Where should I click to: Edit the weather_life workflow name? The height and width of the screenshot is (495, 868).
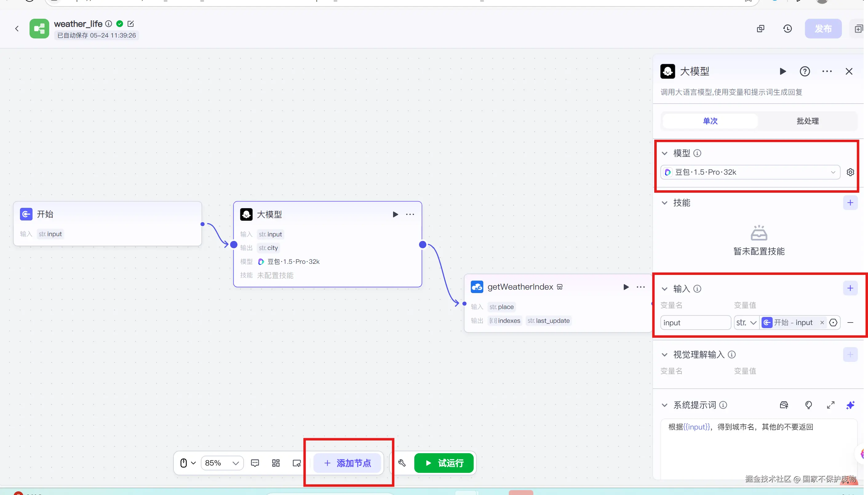131,24
